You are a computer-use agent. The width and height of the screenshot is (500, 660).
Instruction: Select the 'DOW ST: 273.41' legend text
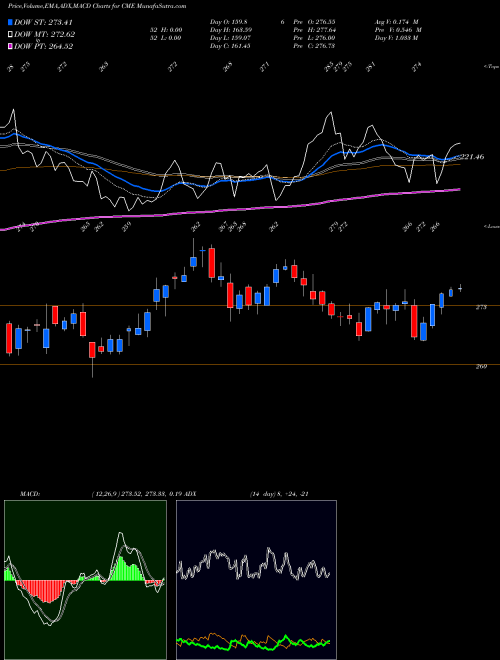pyautogui.click(x=43, y=22)
